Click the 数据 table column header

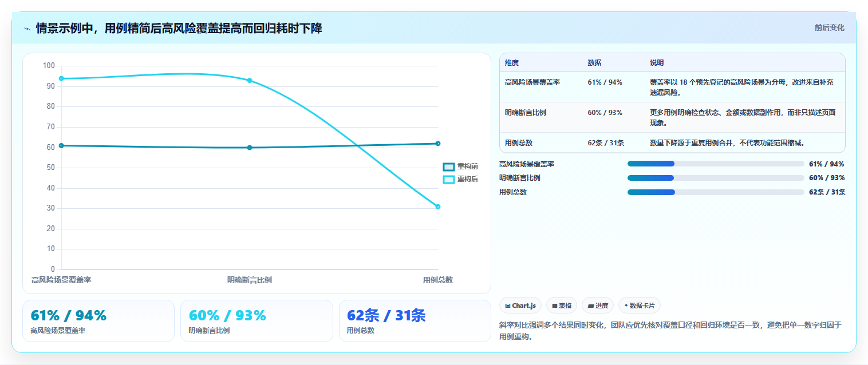594,63
